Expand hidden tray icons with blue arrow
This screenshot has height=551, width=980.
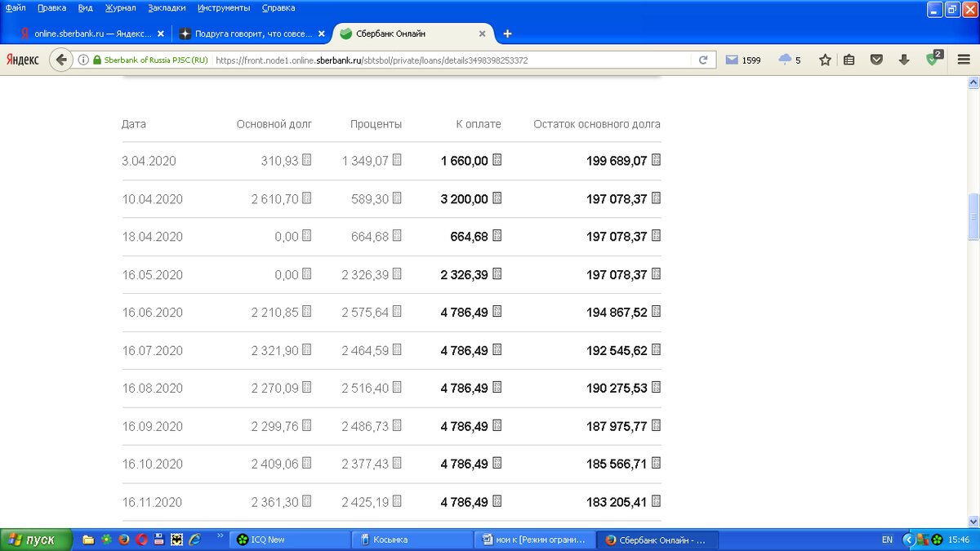(907, 540)
